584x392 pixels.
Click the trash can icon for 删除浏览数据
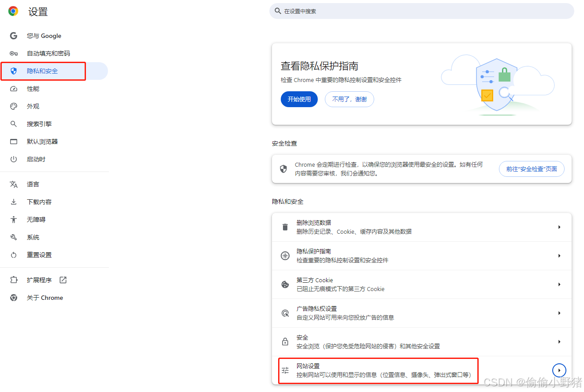point(285,227)
